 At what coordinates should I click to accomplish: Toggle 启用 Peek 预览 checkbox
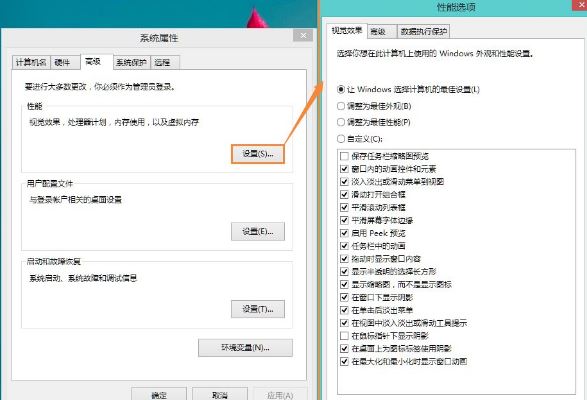[344, 233]
